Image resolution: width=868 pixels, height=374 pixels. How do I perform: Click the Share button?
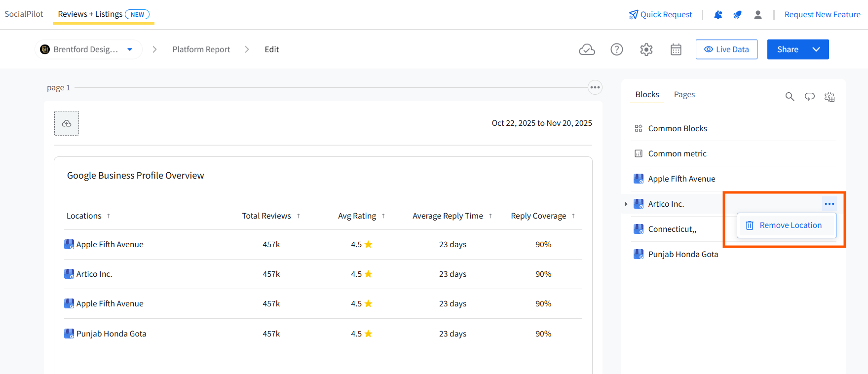[x=788, y=49]
